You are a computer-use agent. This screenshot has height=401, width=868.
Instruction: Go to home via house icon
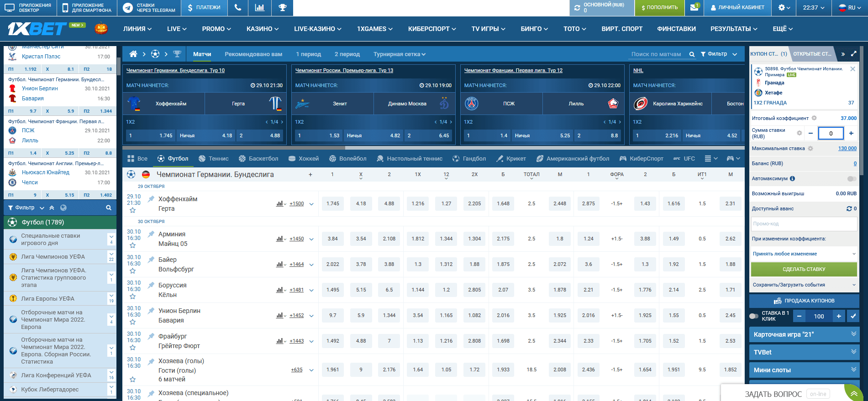133,54
